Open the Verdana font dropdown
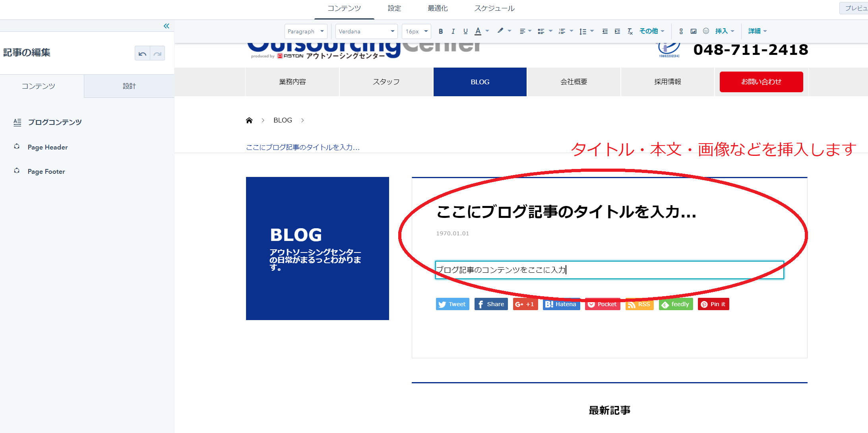 click(x=366, y=31)
